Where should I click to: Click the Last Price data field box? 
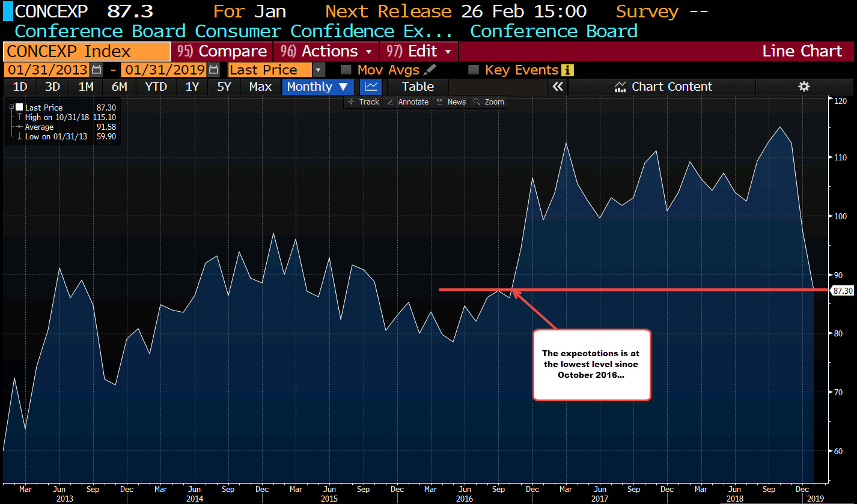pos(270,70)
